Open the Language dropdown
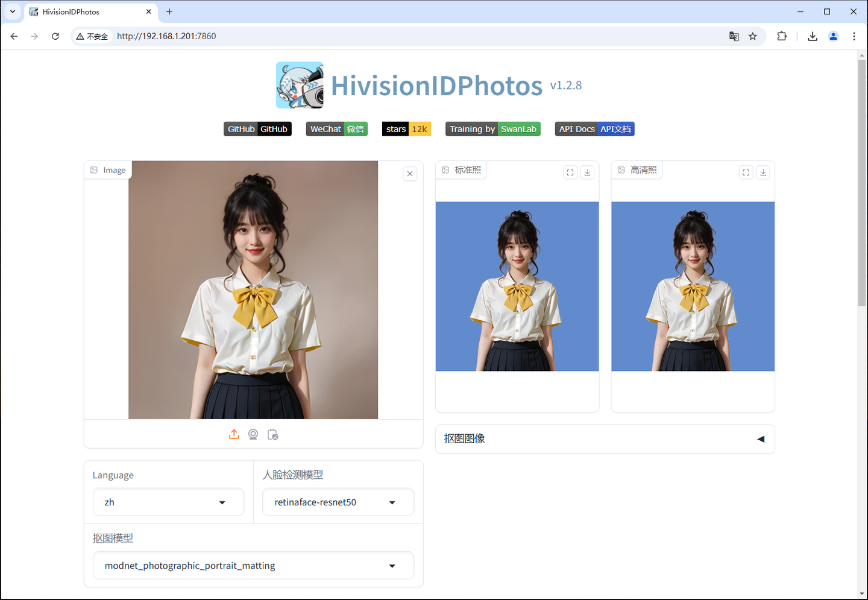 click(x=168, y=502)
